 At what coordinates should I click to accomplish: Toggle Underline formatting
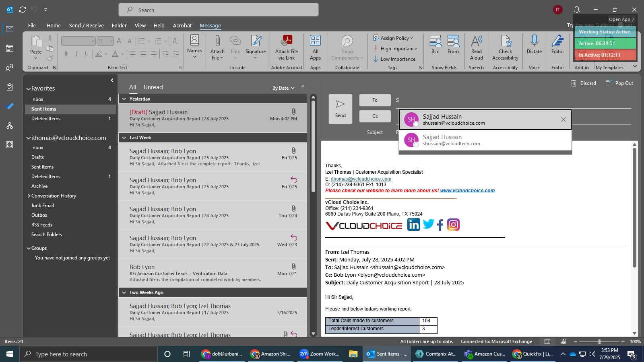(x=87, y=54)
